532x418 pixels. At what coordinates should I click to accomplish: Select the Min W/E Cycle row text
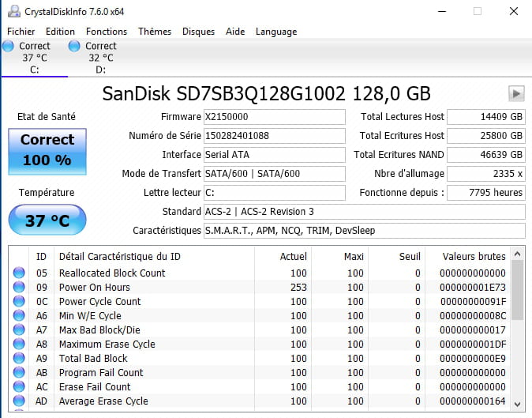(90, 316)
